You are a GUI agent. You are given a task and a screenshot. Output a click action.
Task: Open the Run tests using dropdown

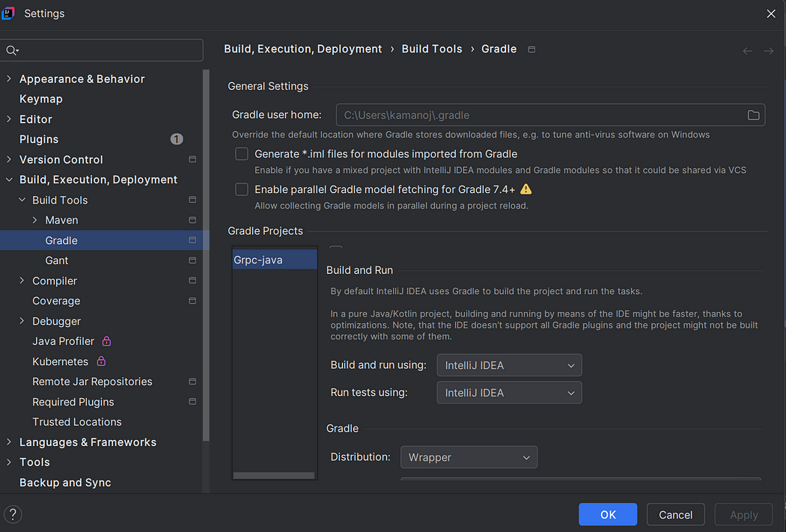pos(509,393)
